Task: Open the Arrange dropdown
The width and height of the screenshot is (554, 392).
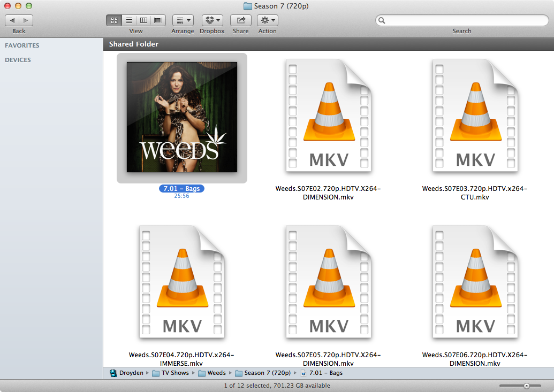Action: point(183,20)
